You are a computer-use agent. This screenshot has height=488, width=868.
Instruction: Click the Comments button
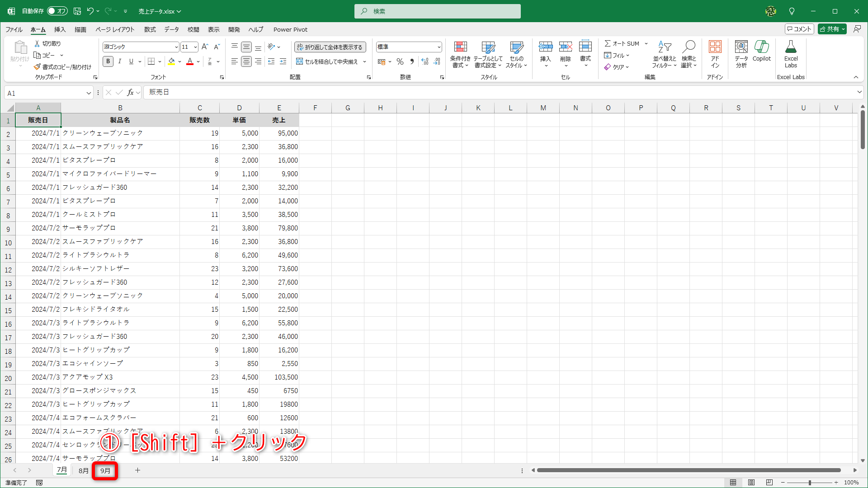click(x=799, y=29)
